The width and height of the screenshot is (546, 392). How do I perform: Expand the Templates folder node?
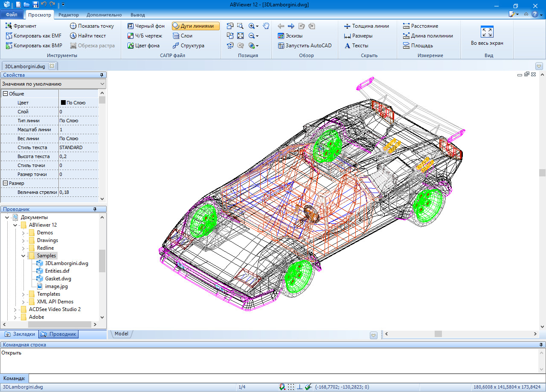coord(23,294)
